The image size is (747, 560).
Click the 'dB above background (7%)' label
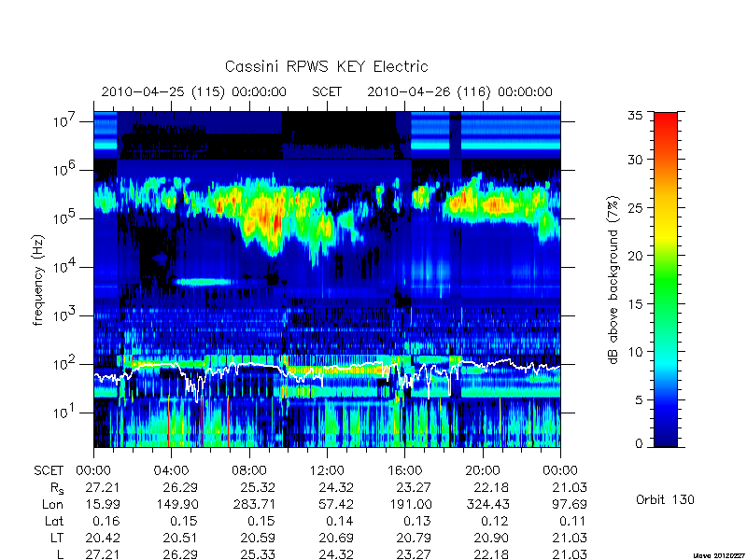[613, 280]
